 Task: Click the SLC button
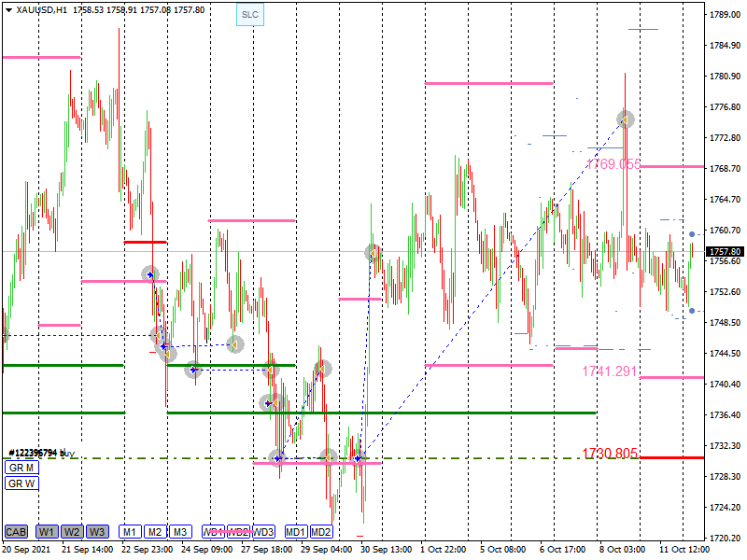[x=250, y=15]
